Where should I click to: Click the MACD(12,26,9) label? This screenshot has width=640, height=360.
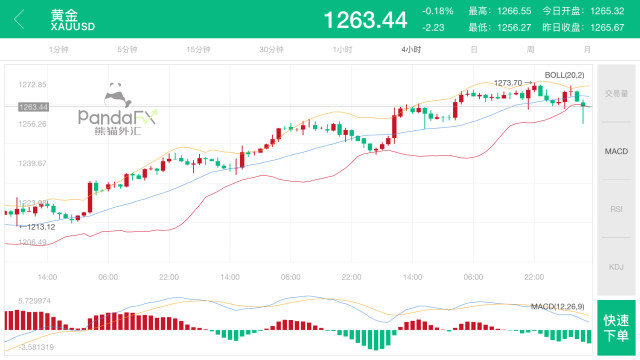tap(558, 307)
